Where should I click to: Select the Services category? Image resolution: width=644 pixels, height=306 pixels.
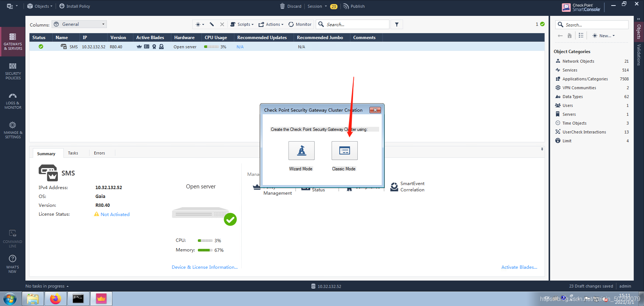click(x=592, y=70)
